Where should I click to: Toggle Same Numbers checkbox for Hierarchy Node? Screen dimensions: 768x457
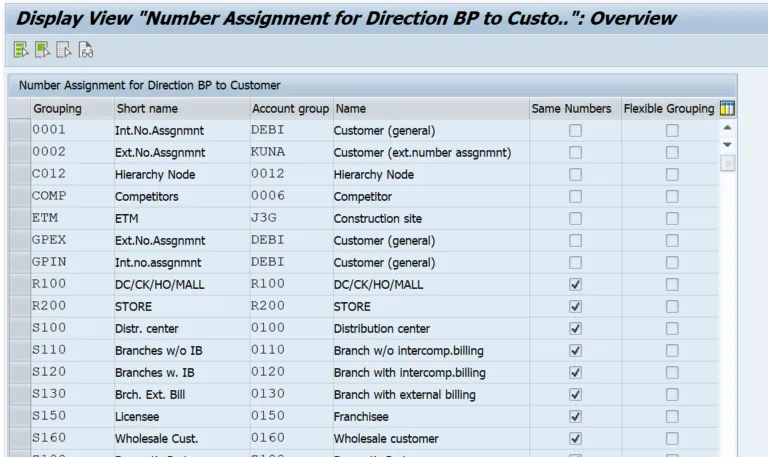575,174
